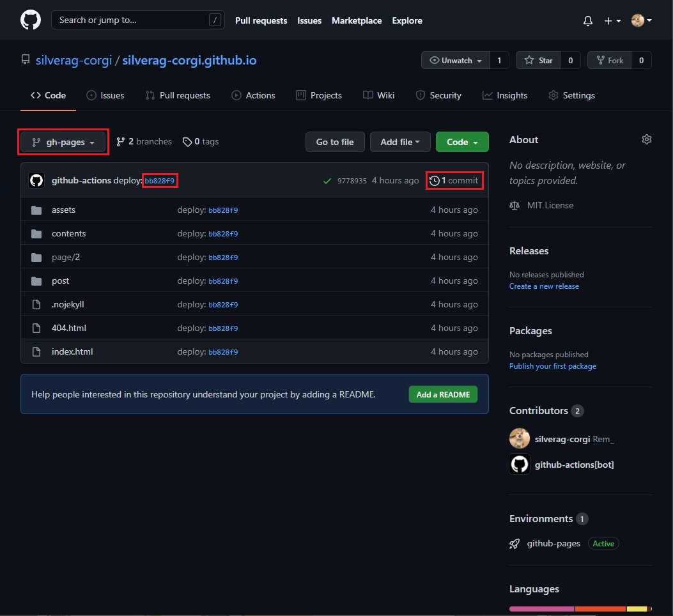View the 0 tags link
673x616 pixels.
[x=201, y=142]
